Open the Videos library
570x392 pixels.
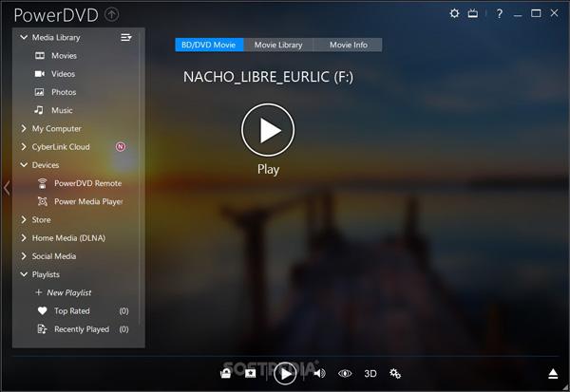(55, 74)
